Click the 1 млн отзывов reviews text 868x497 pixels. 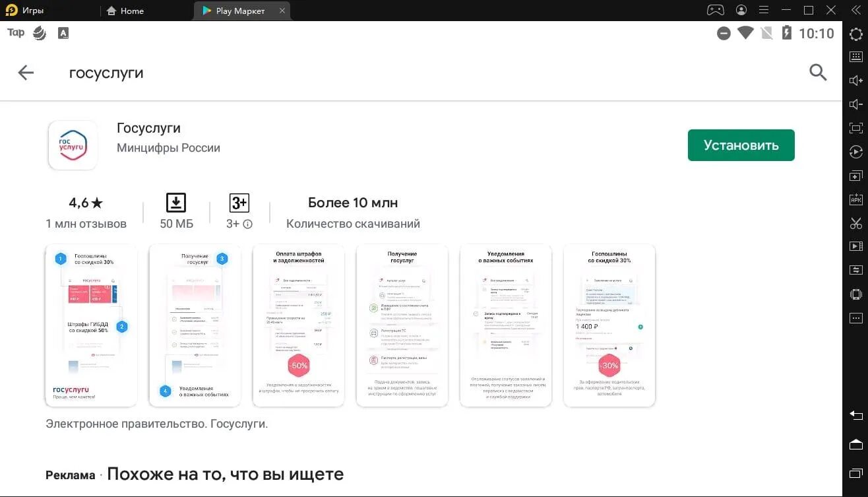86,224
